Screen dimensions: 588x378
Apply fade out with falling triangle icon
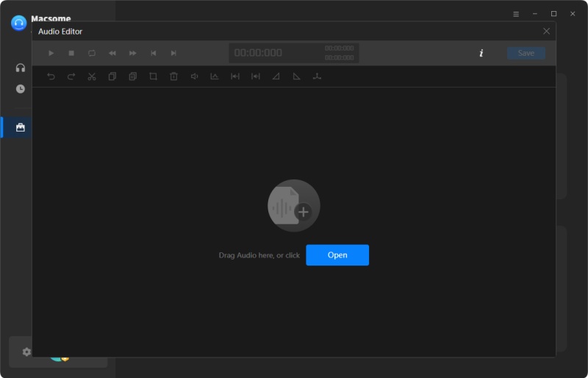tap(297, 76)
